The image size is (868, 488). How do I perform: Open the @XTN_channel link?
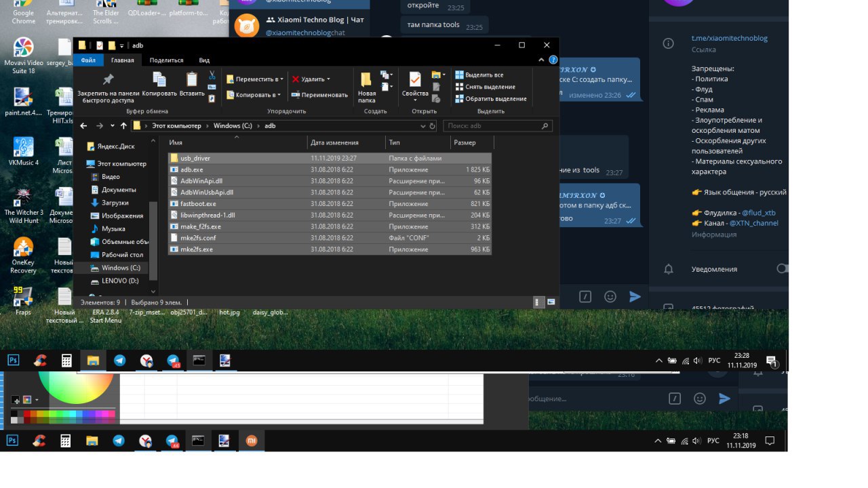[x=754, y=223]
